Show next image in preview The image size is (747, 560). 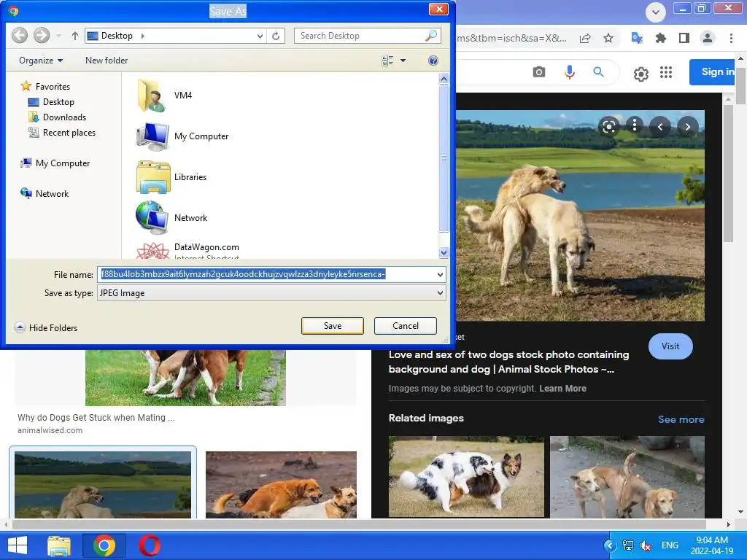(x=687, y=127)
